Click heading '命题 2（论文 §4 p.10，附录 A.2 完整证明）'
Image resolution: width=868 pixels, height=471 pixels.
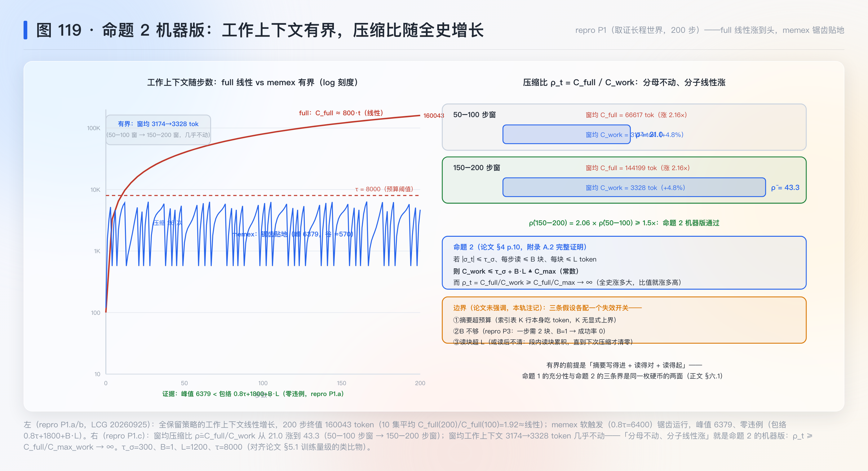[520, 247]
